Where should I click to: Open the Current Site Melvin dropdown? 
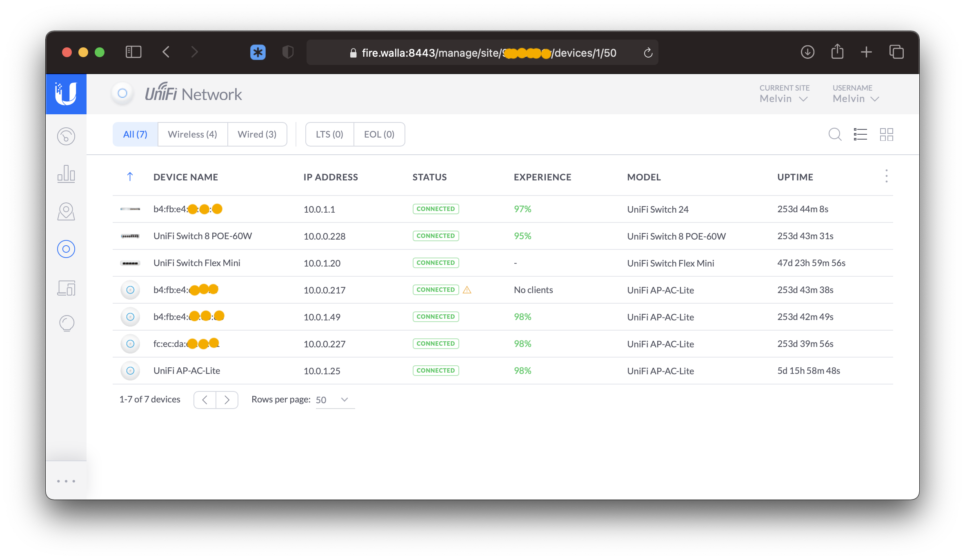click(x=784, y=99)
